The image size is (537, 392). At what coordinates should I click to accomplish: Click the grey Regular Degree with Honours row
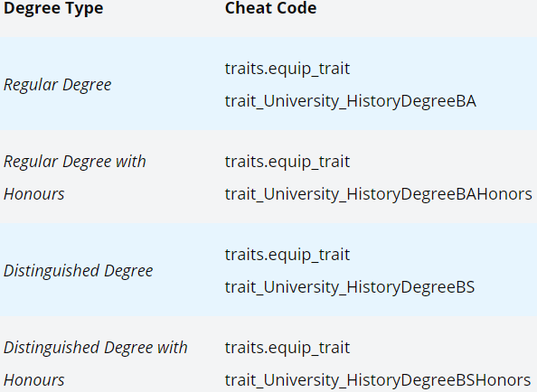(x=268, y=176)
